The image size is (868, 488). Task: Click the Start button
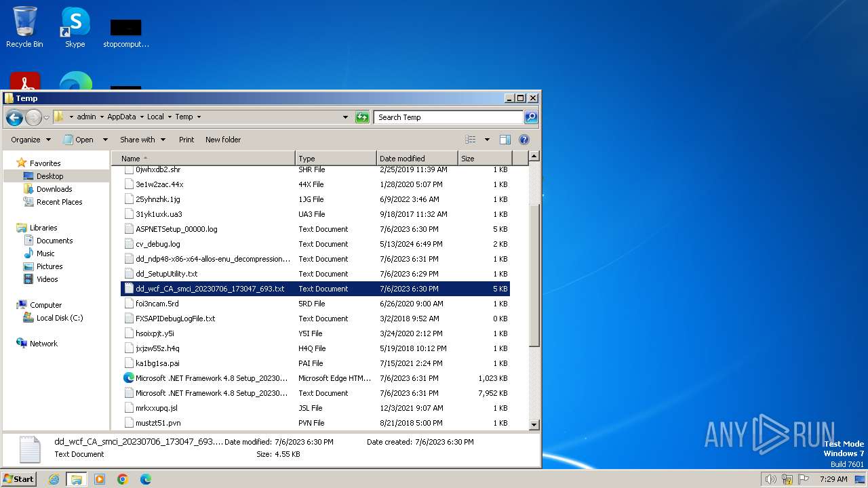tap(19, 479)
